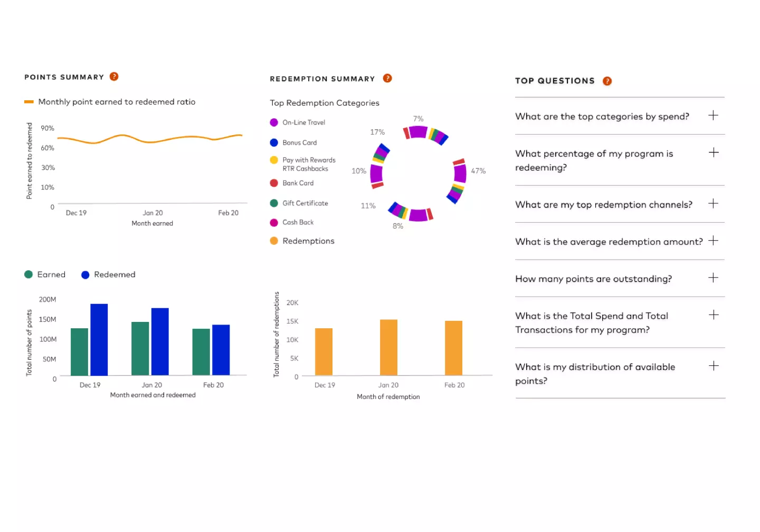The width and height of the screenshot is (760, 532).
Task: Expand 'What percentage of my program is redeeming?'
Action: point(713,153)
